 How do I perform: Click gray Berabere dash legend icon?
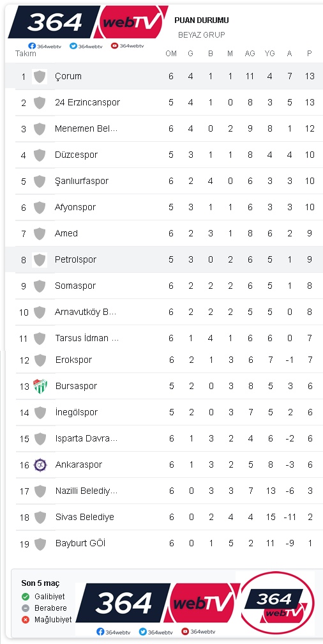(x=26, y=608)
